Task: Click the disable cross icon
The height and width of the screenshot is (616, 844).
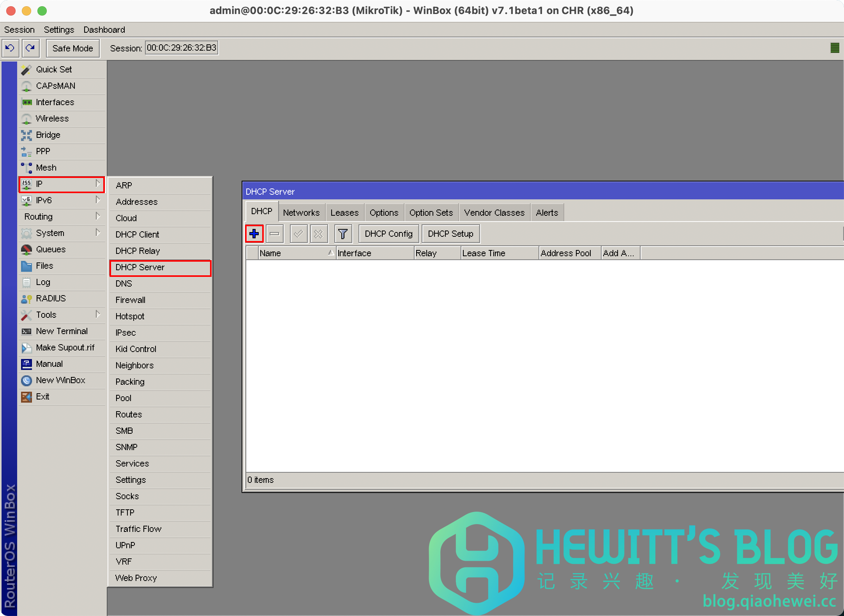Action: pyautogui.click(x=318, y=234)
